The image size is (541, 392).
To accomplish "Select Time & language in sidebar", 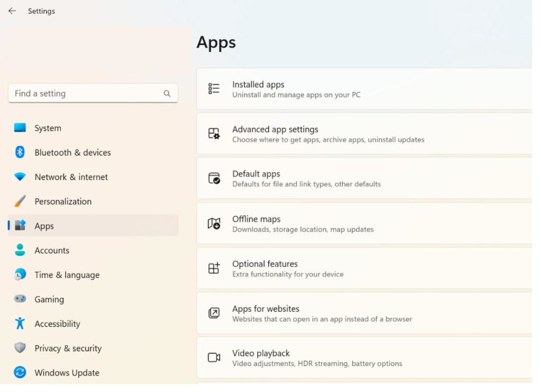I will pyautogui.click(x=67, y=275).
